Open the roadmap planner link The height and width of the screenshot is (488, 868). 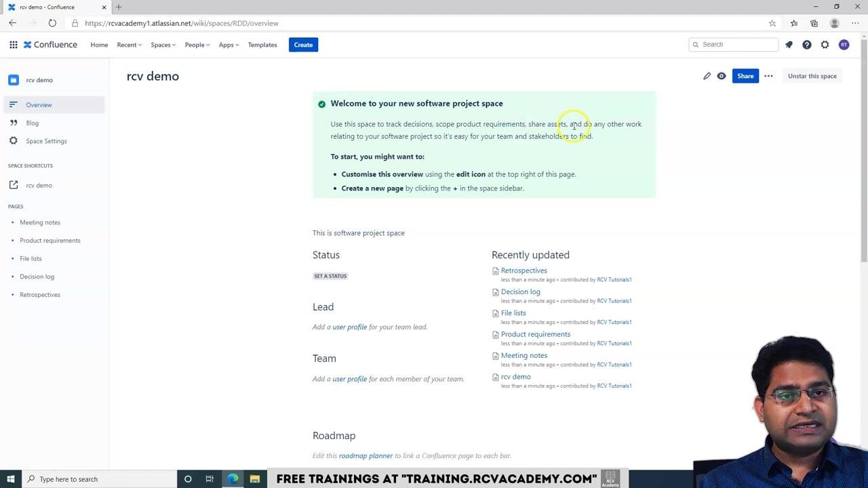tap(366, 455)
